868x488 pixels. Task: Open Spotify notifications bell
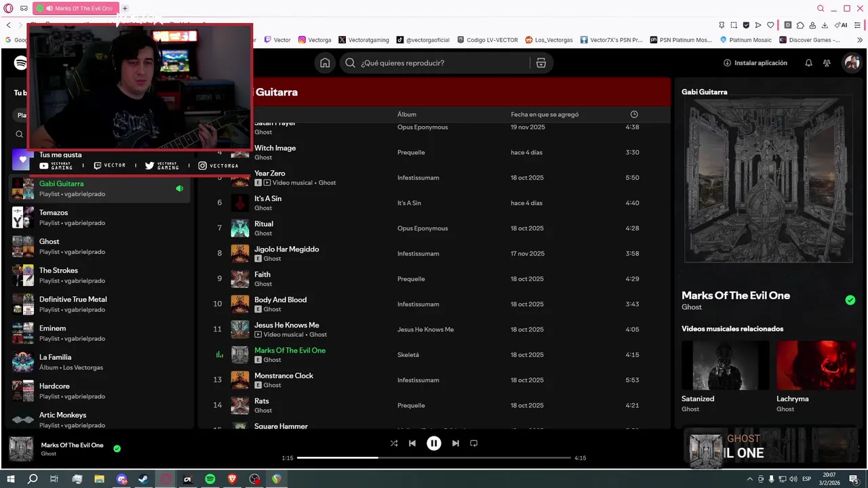[x=808, y=63]
